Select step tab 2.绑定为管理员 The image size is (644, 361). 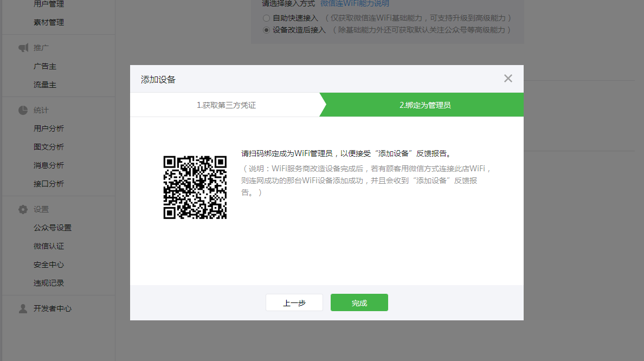click(424, 105)
